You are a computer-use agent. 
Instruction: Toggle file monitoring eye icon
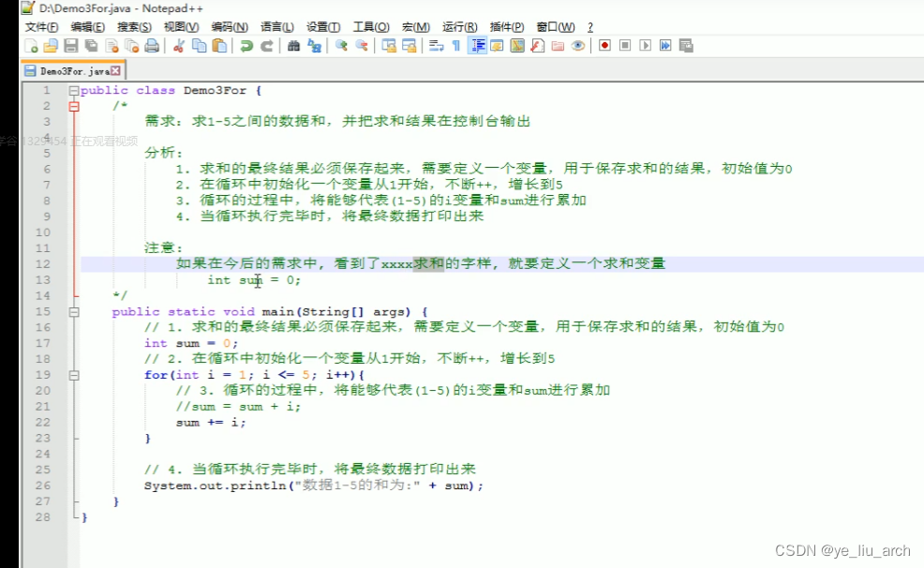pos(577,46)
